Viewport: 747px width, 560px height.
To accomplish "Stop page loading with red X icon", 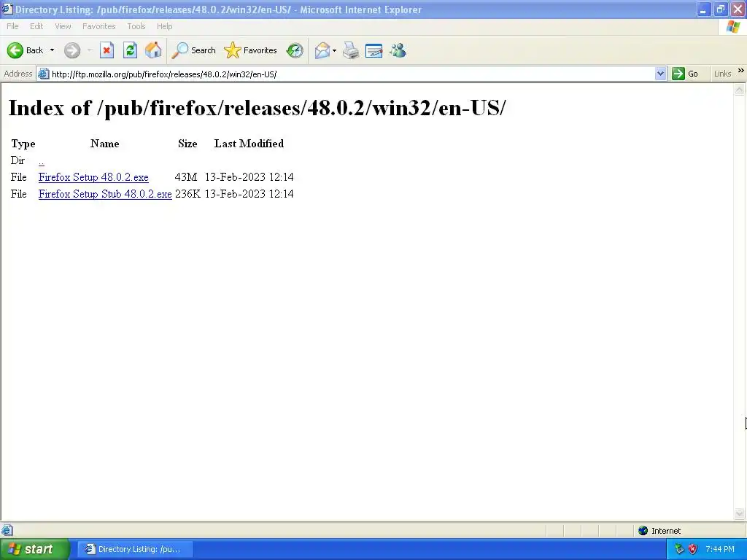I will tap(107, 50).
